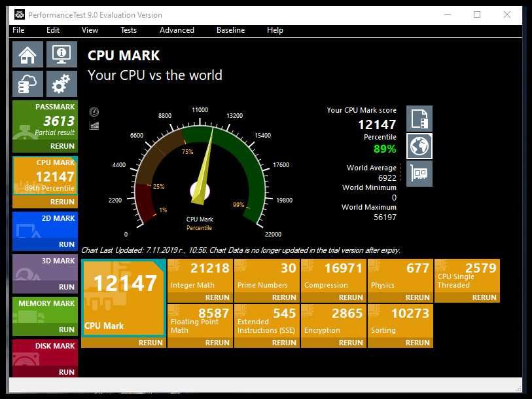Select the Sorting 10273 tile
The width and height of the screenshot is (532, 399).
click(400, 321)
